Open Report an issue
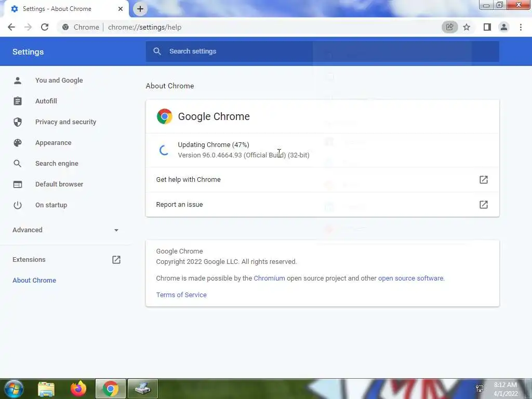This screenshot has width=532, height=399. pyautogui.click(x=322, y=205)
